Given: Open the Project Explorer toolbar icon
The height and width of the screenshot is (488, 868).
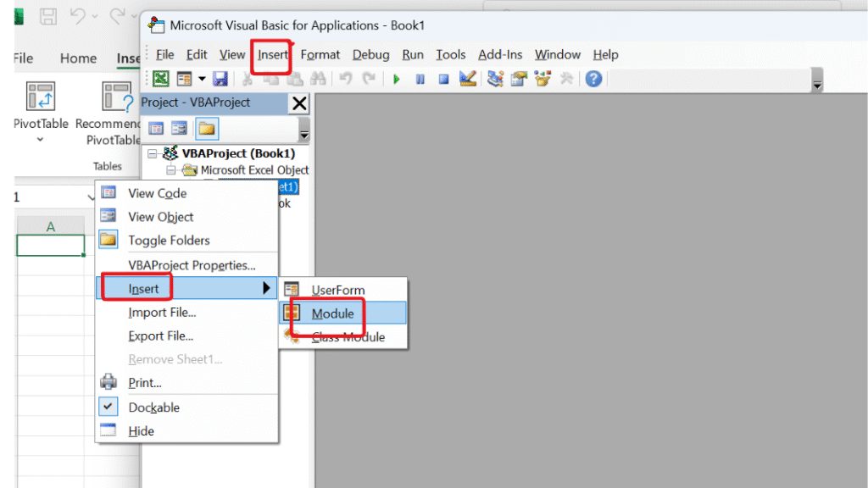Looking at the screenshot, I should (x=495, y=79).
